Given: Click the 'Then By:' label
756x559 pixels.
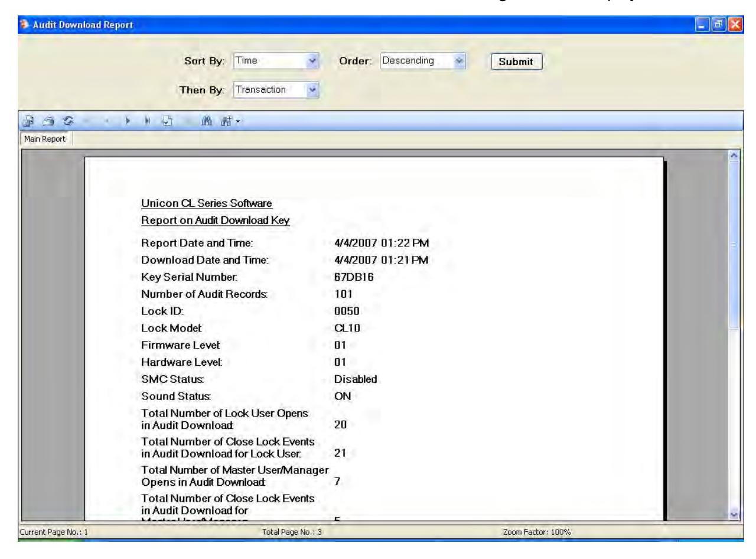Looking at the screenshot, I should pyautogui.click(x=203, y=90).
